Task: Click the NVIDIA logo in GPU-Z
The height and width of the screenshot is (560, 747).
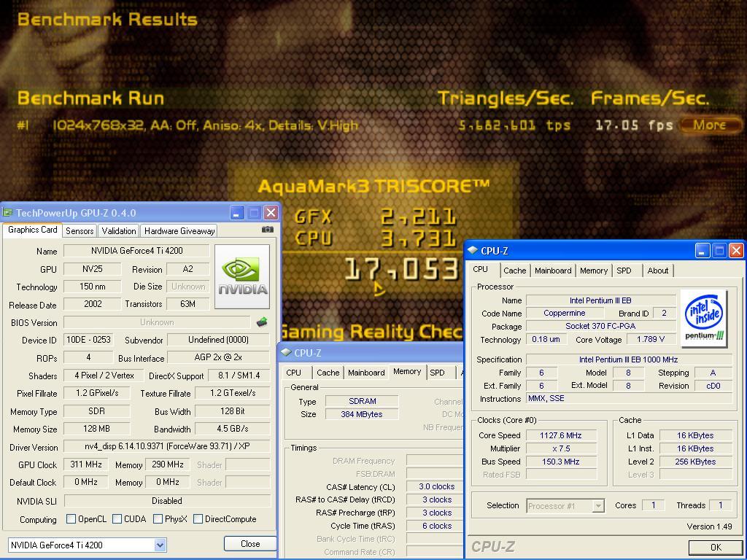Action: [x=242, y=276]
